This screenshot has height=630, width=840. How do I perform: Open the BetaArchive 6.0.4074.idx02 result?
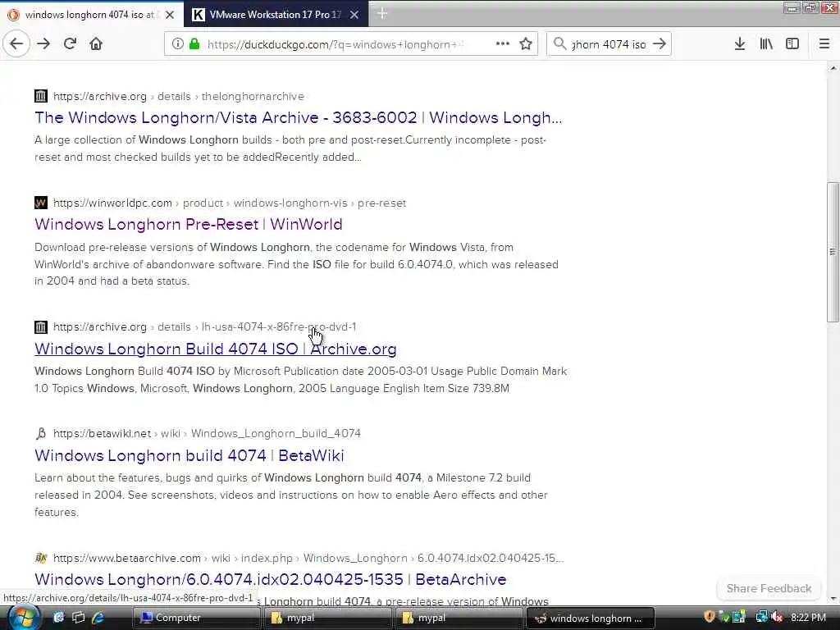point(271,579)
